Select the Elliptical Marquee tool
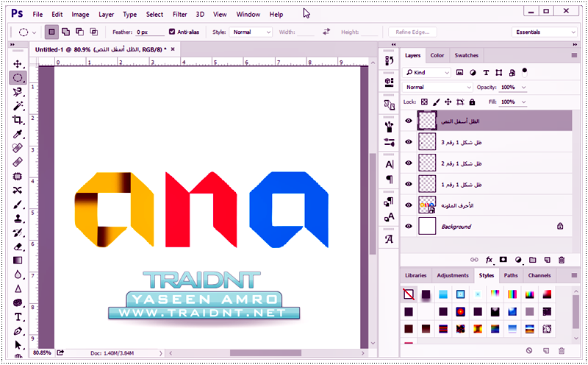 point(17,78)
